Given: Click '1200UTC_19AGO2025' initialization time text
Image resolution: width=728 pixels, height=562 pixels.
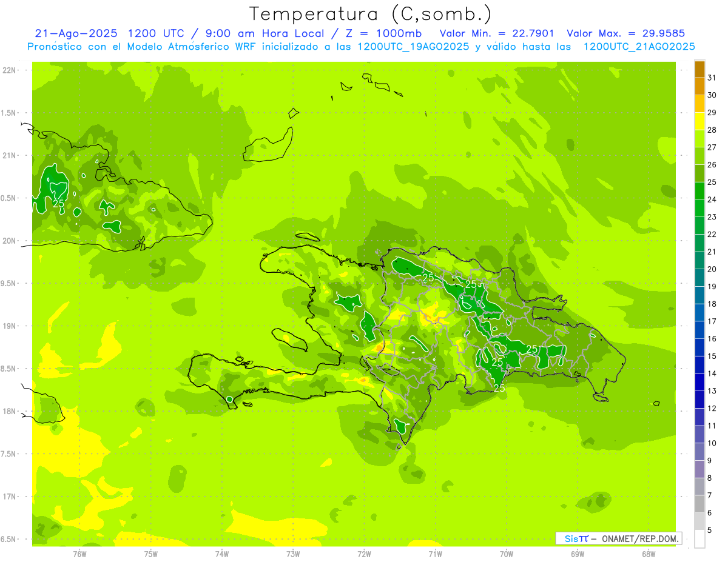Looking at the screenshot, I should [413, 47].
